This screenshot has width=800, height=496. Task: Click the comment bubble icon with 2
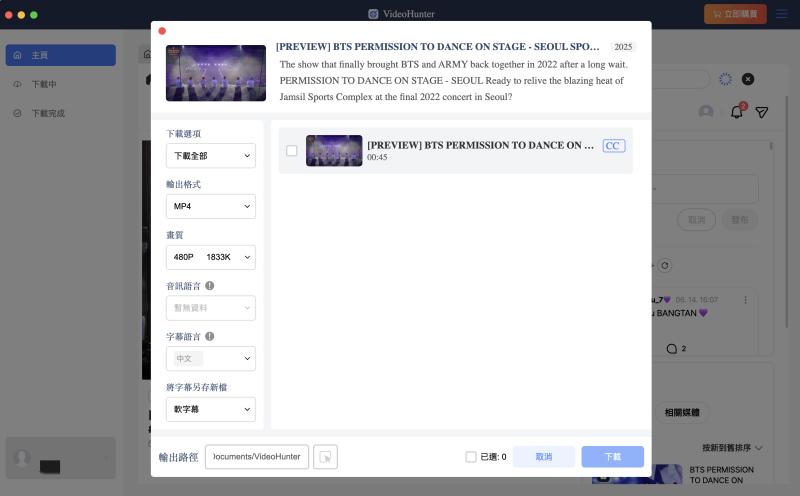tap(671, 349)
